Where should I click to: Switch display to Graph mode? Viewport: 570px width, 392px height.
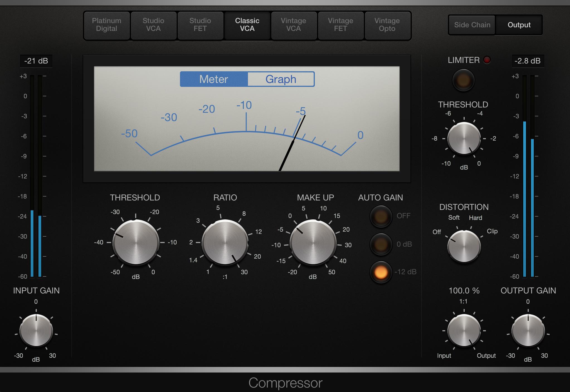coord(281,79)
